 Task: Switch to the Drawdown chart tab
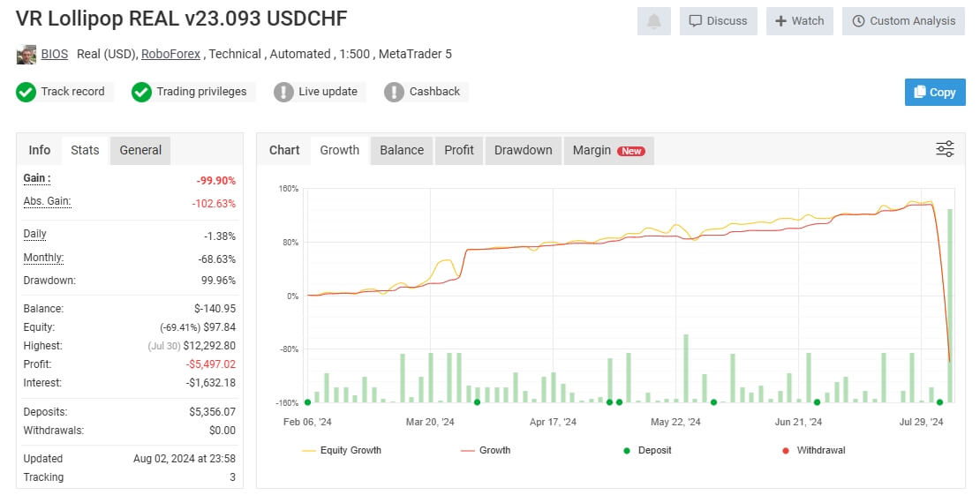524,151
